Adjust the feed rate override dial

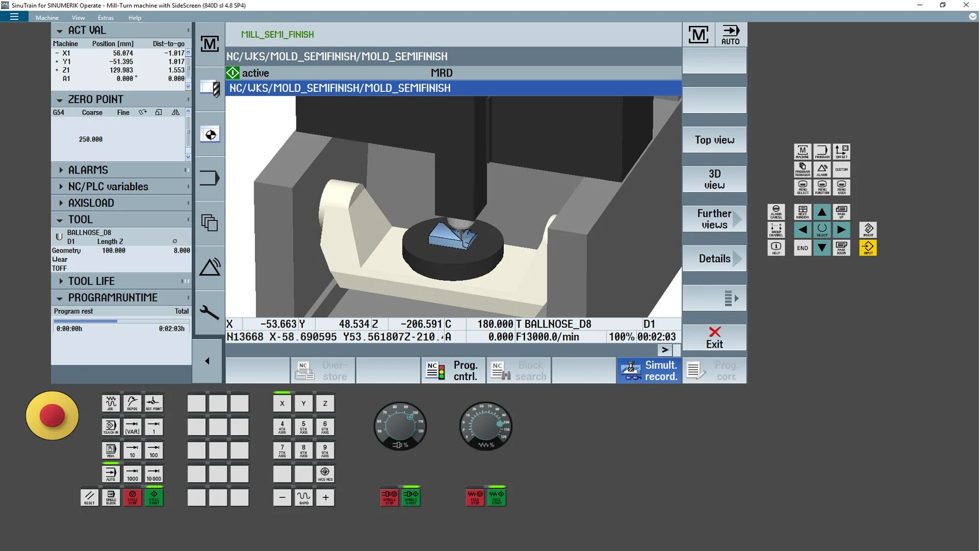click(486, 426)
